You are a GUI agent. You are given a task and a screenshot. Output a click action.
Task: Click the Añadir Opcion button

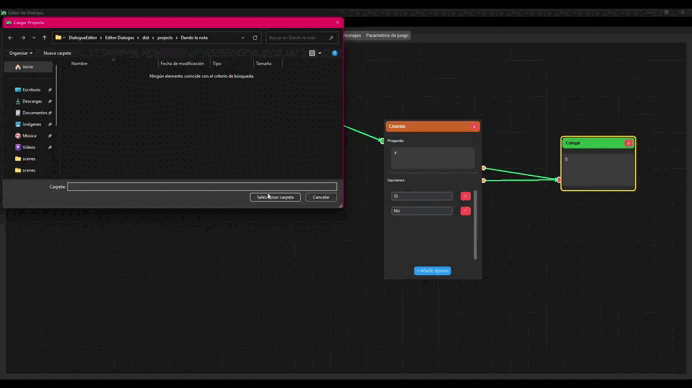[432, 271]
